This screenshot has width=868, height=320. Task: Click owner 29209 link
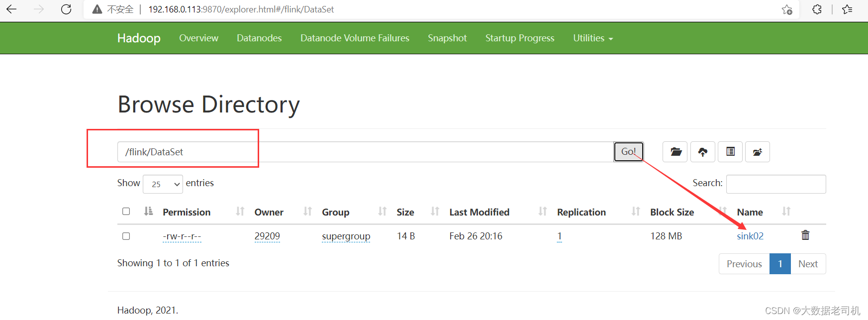(267, 236)
